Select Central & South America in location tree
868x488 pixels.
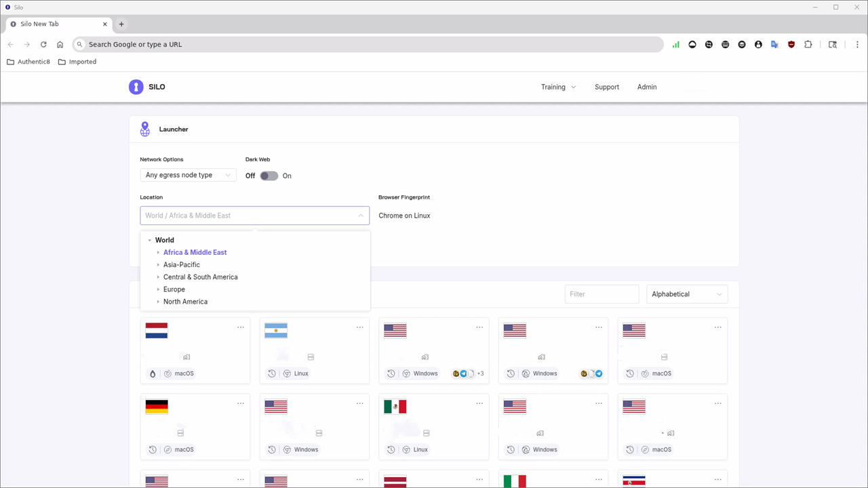pos(201,277)
